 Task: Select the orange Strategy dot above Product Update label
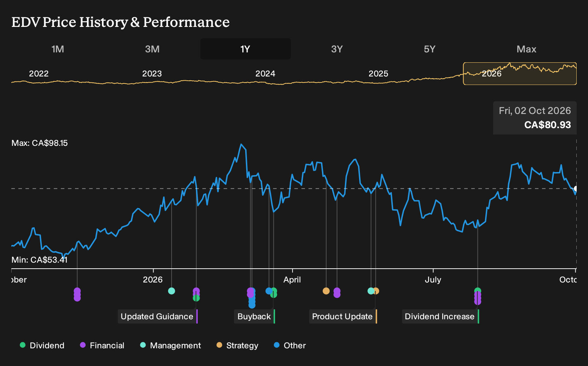376,291
